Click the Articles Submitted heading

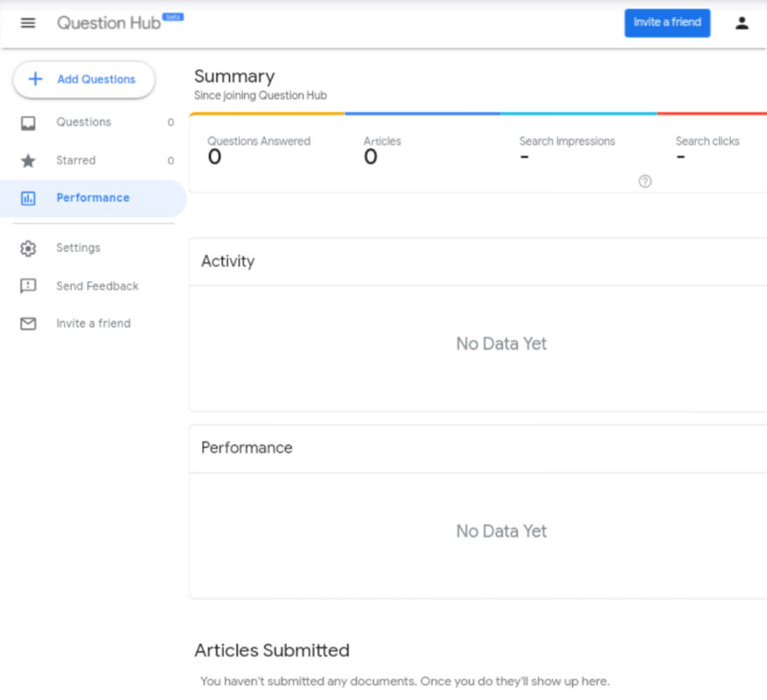pos(272,650)
